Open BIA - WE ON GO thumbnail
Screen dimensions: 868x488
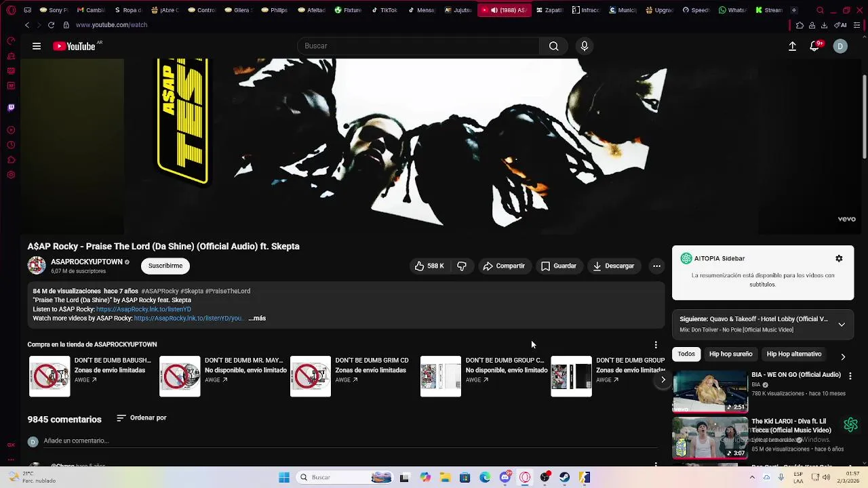(x=710, y=392)
